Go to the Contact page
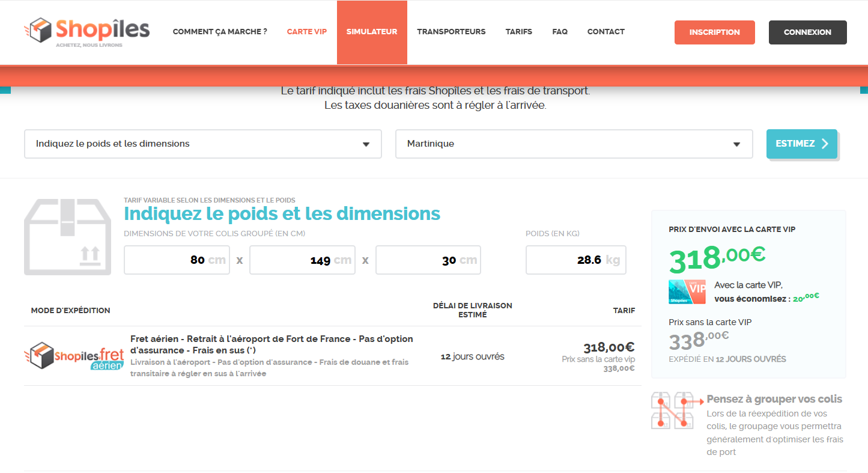The height and width of the screenshot is (473, 868). pyautogui.click(x=606, y=32)
